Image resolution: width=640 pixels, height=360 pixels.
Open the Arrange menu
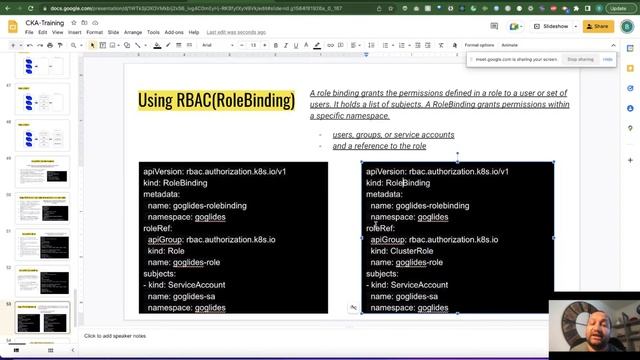click(x=133, y=32)
